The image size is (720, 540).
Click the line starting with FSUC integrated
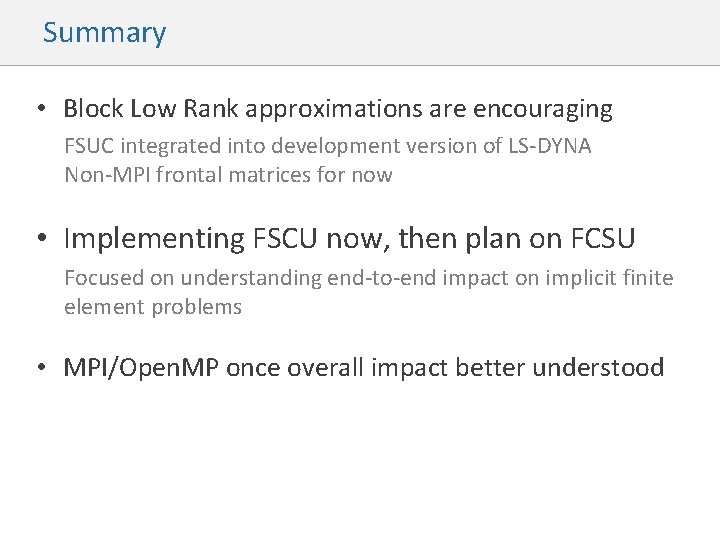coord(327,147)
